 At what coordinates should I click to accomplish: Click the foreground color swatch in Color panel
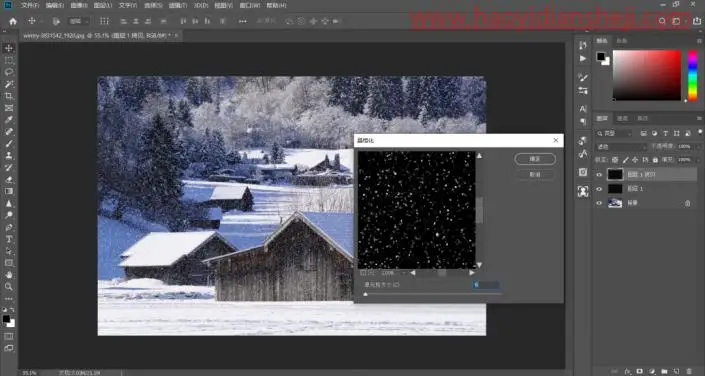pyautogui.click(x=601, y=57)
